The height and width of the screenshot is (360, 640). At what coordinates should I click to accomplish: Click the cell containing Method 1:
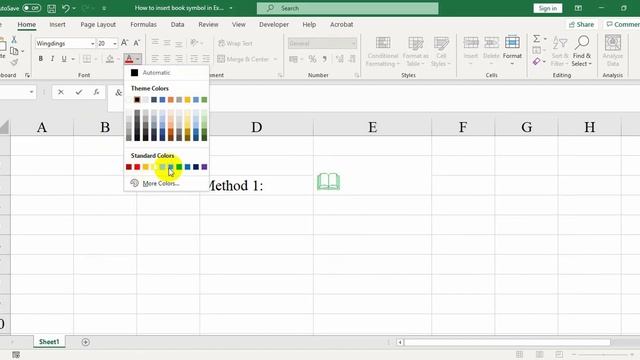[x=256, y=185]
